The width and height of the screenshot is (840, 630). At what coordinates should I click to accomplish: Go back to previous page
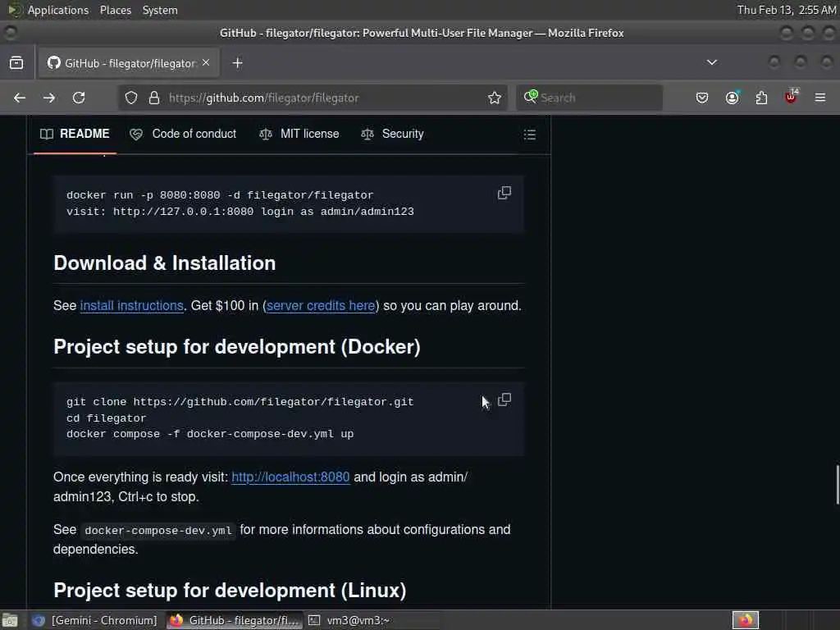[20, 98]
